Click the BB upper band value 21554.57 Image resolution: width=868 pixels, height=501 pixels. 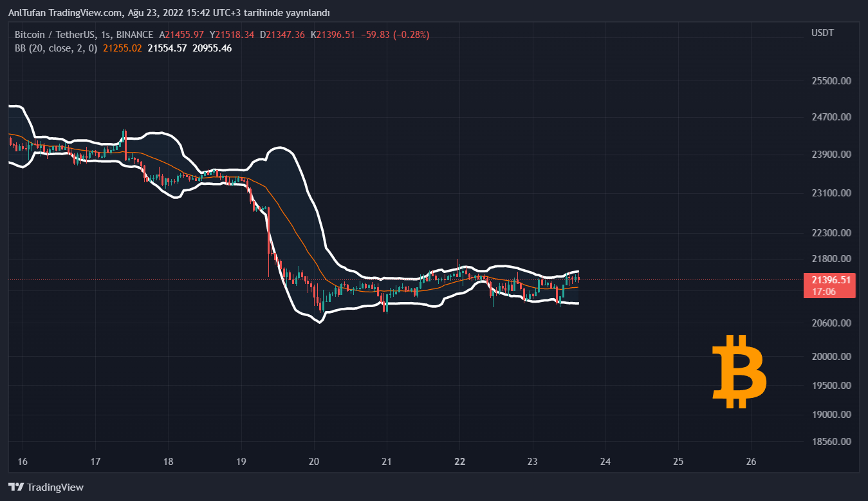167,48
